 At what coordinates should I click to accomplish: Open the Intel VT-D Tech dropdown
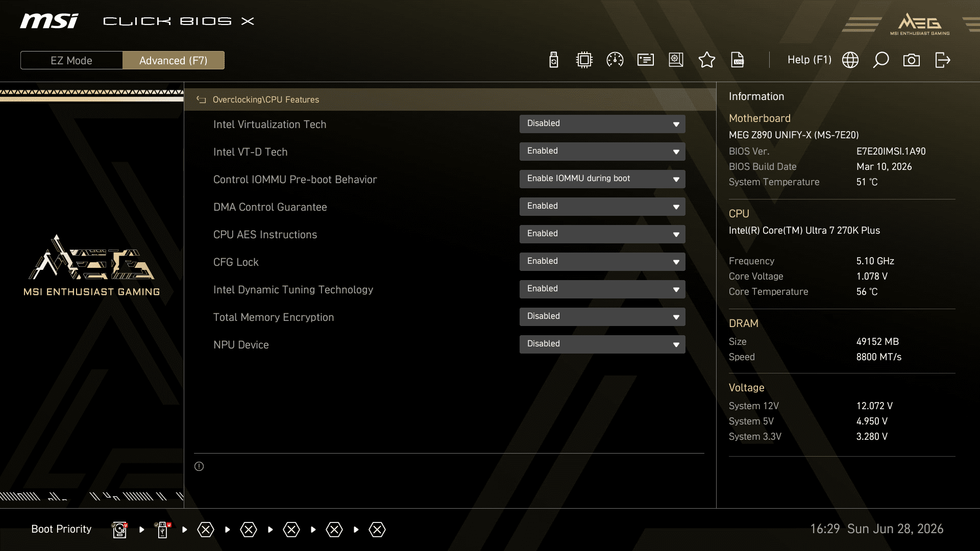point(602,152)
